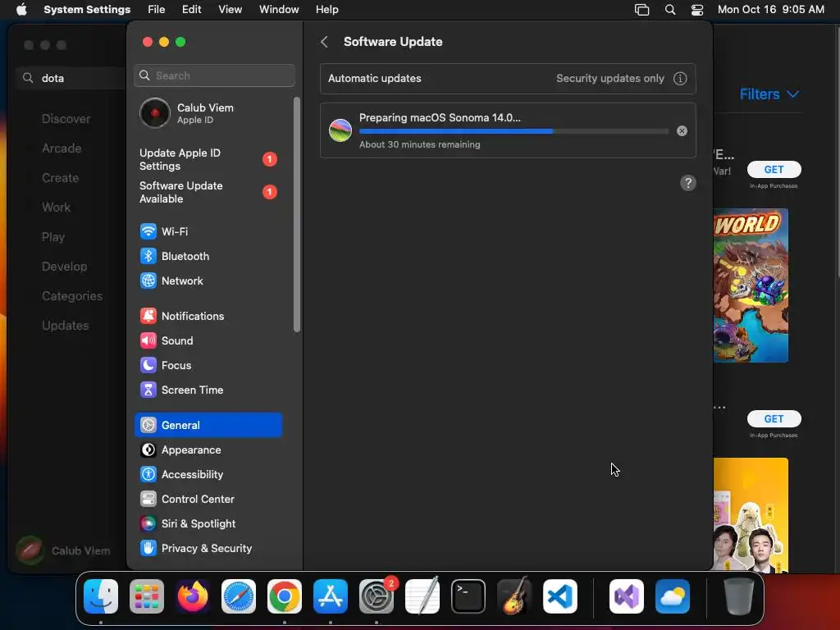Launch Safari from the Dock
840x630 pixels.
pos(239,596)
